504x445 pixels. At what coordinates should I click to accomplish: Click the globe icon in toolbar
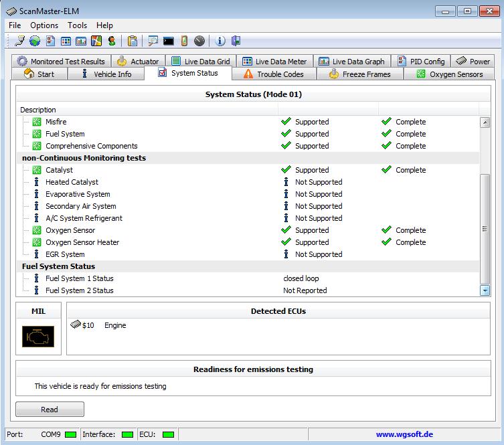(x=34, y=41)
